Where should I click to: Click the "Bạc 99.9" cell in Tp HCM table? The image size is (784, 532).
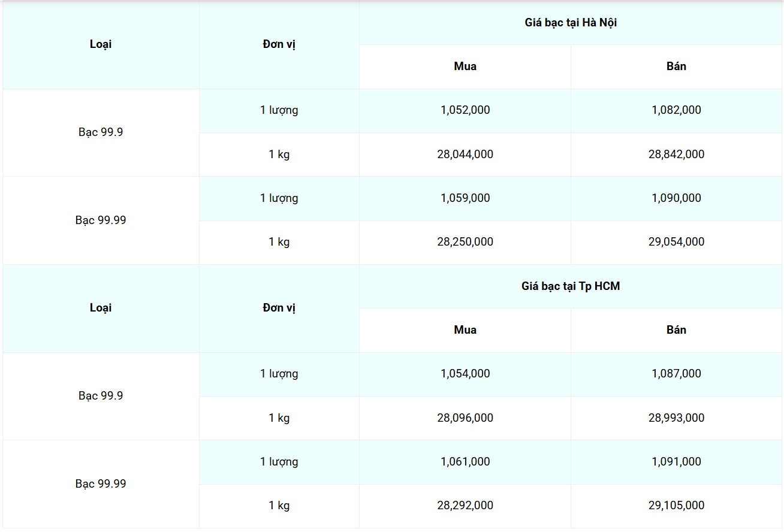101,396
